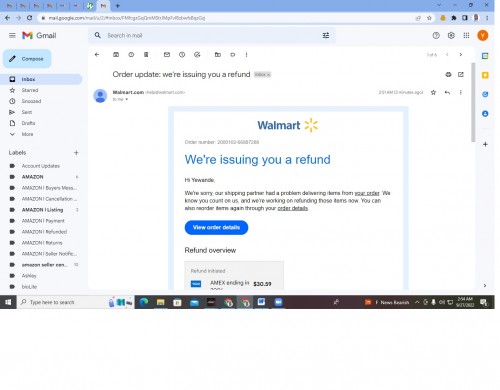The width and height of the screenshot is (500, 390).
Task: Open the AMAZON label
Action: click(32, 177)
